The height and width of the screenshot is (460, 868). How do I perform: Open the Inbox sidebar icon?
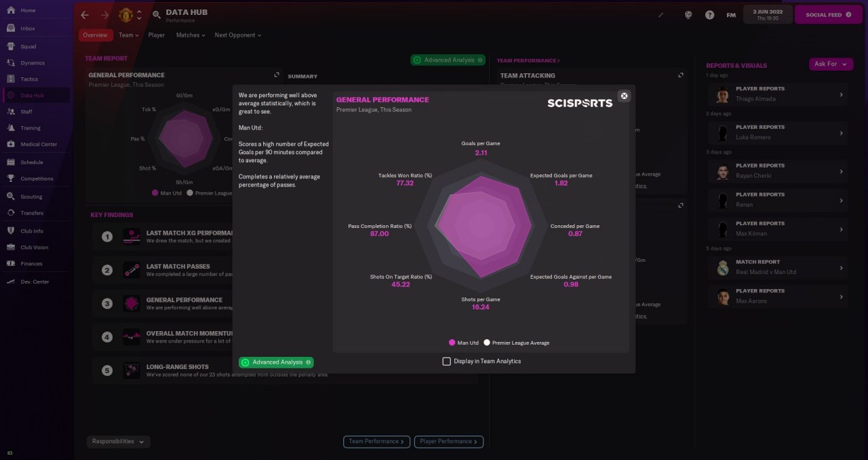[11, 28]
